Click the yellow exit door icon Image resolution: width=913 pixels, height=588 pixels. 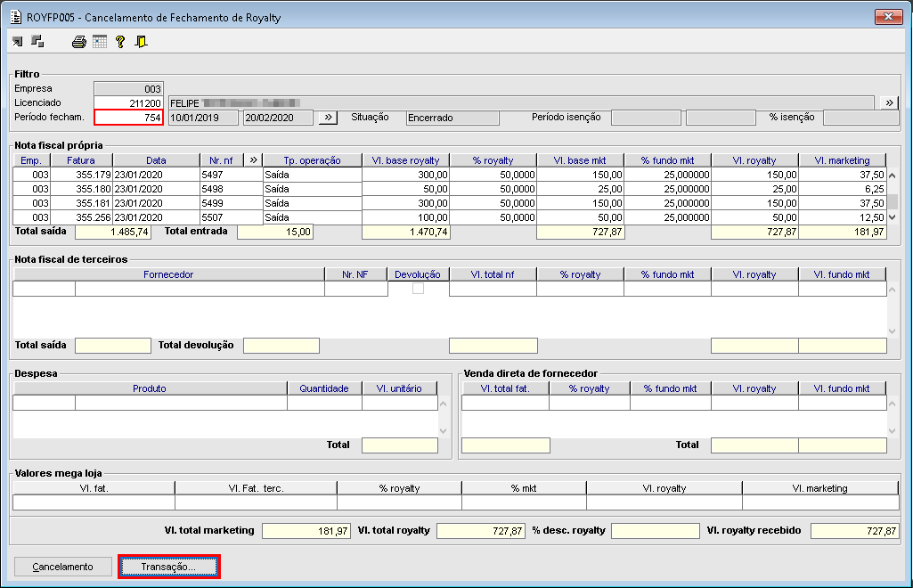click(141, 41)
